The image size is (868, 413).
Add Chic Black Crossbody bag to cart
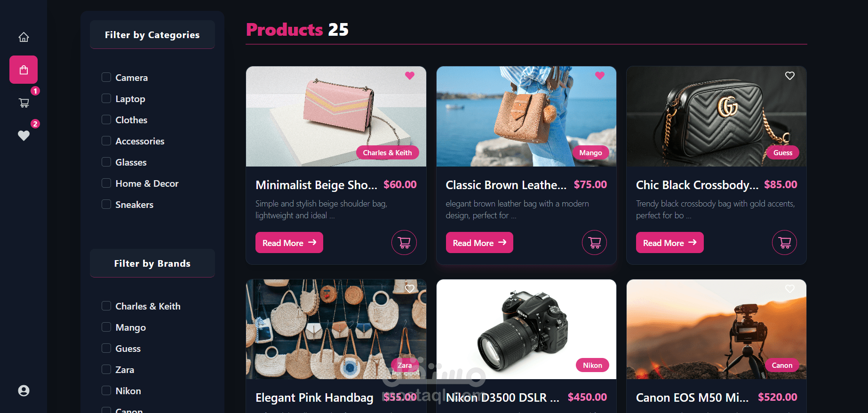pos(784,242)
